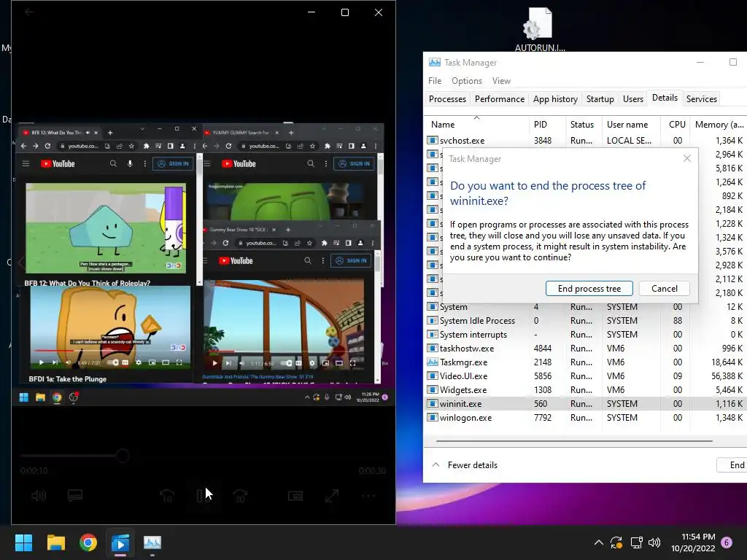The image size is (747, 560).
Task: Open the View menu in Task Manager
Action: tap(501, 81)
